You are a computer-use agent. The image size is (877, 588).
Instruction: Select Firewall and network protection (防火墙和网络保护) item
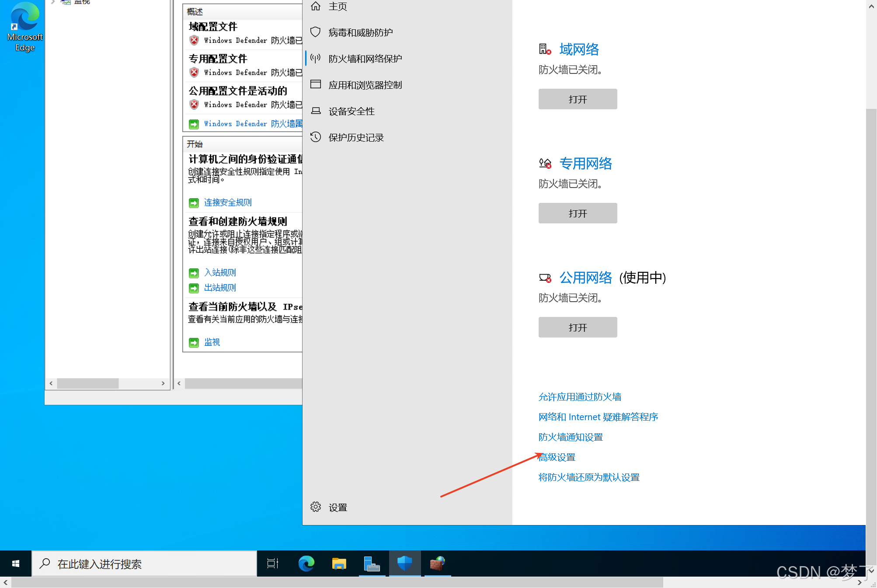pos(365,59)
